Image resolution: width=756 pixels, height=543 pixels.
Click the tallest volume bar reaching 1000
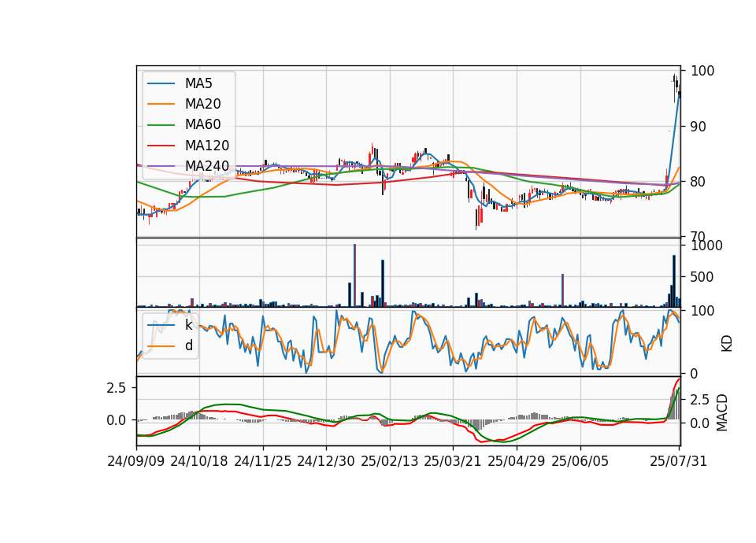[x=354, y=275]
